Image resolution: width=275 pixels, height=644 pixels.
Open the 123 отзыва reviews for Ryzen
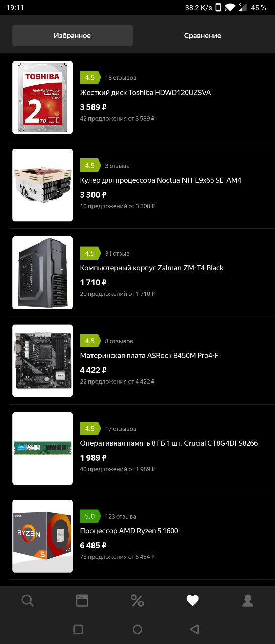click(x=121, y=516)
